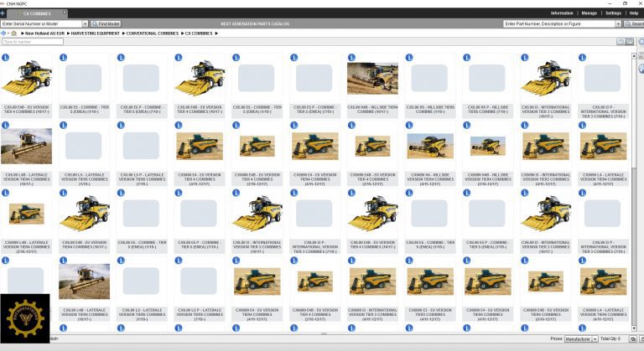
Task: Open info for L4B Laterale Version (2/16-12/17) card
Action: tap(5, 193)
